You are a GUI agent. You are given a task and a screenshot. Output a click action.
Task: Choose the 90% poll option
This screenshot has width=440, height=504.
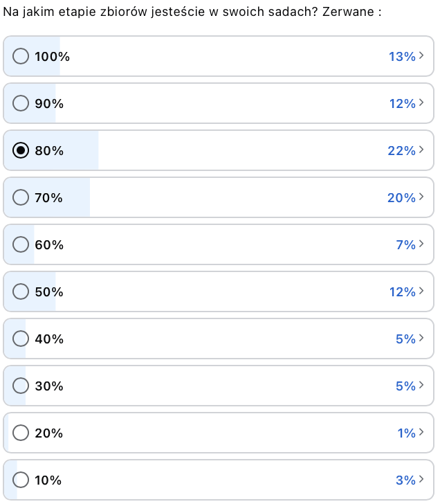pos(21,103)
